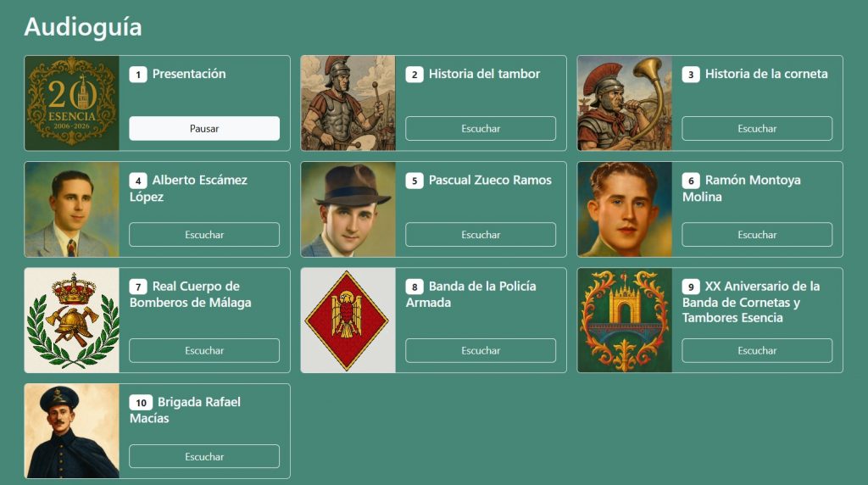Select Ramón Montoya Molina portrait image

coord(625,209)
